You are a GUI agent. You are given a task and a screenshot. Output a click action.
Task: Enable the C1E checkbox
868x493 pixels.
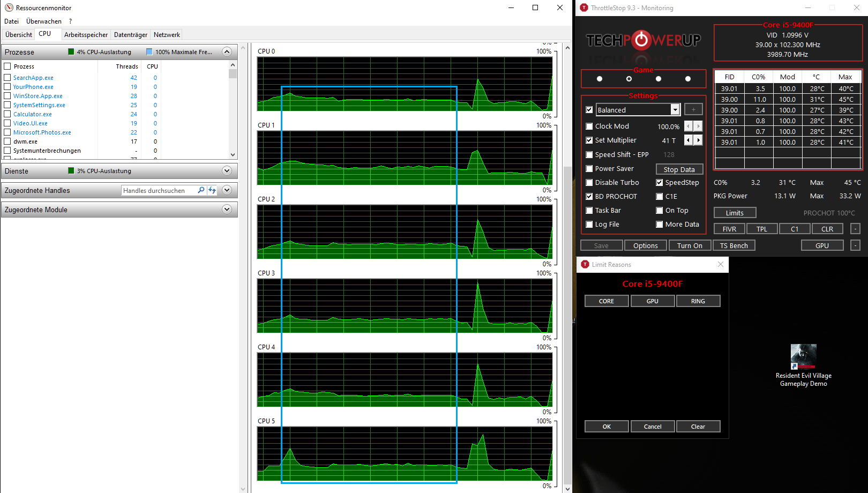click(660, 197)
